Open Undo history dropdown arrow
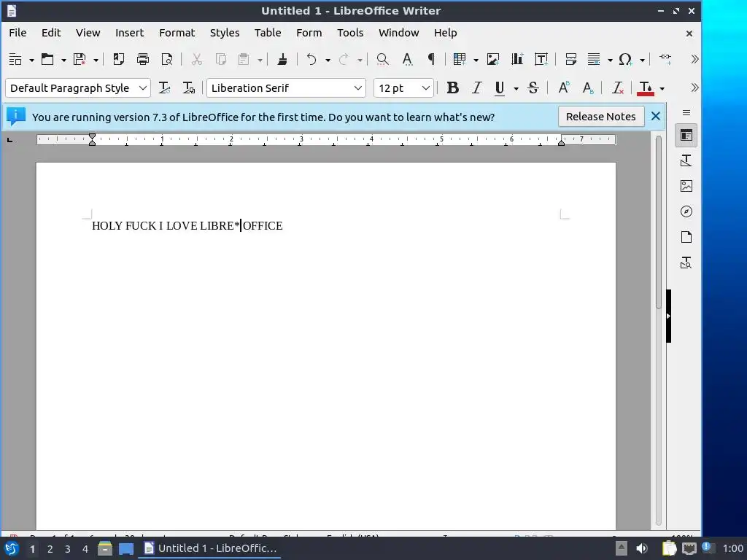The image size is (747, 560). (328, 60)
